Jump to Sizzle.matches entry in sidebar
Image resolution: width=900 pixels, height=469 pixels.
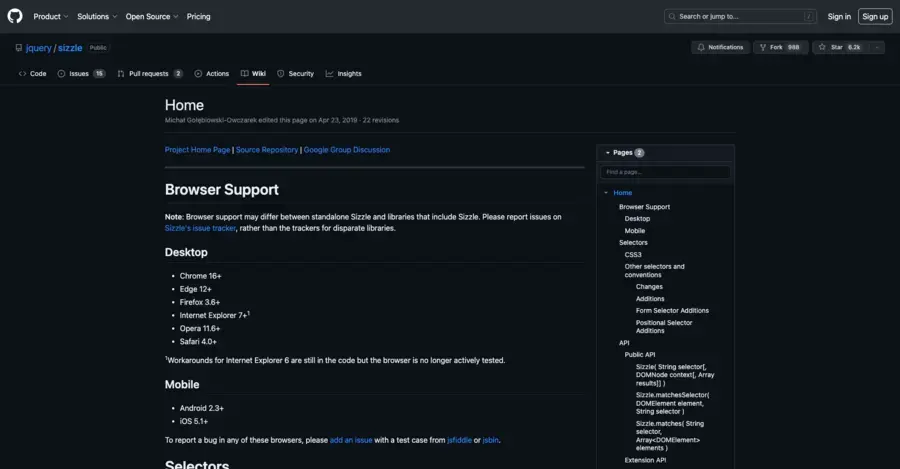[x=670, y=436]
